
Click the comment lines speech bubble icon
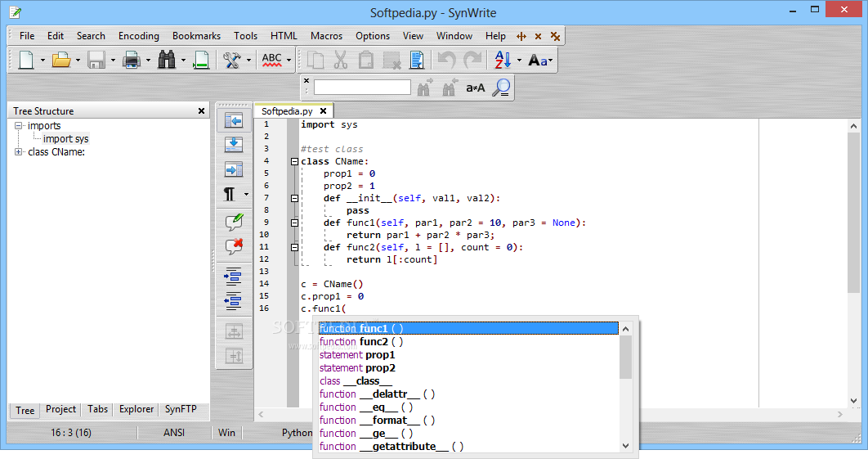pyautogui.click(x=234, y=222)
